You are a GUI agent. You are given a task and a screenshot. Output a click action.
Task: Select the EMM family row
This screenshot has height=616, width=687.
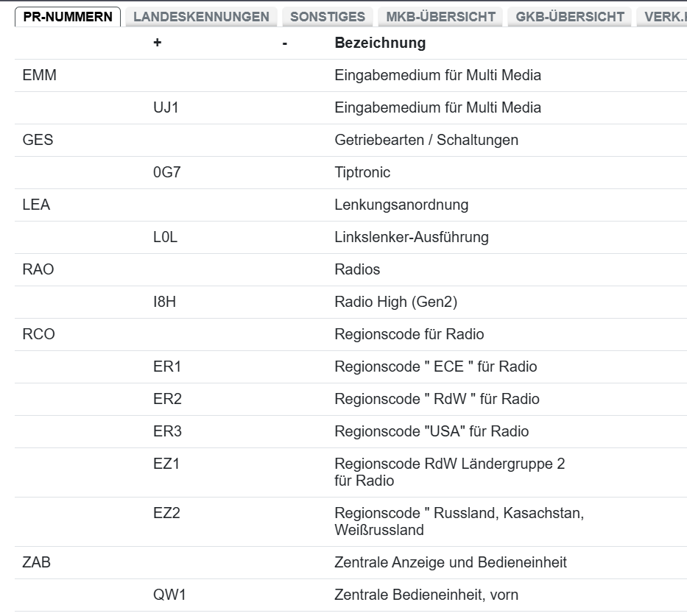(350, 75)
